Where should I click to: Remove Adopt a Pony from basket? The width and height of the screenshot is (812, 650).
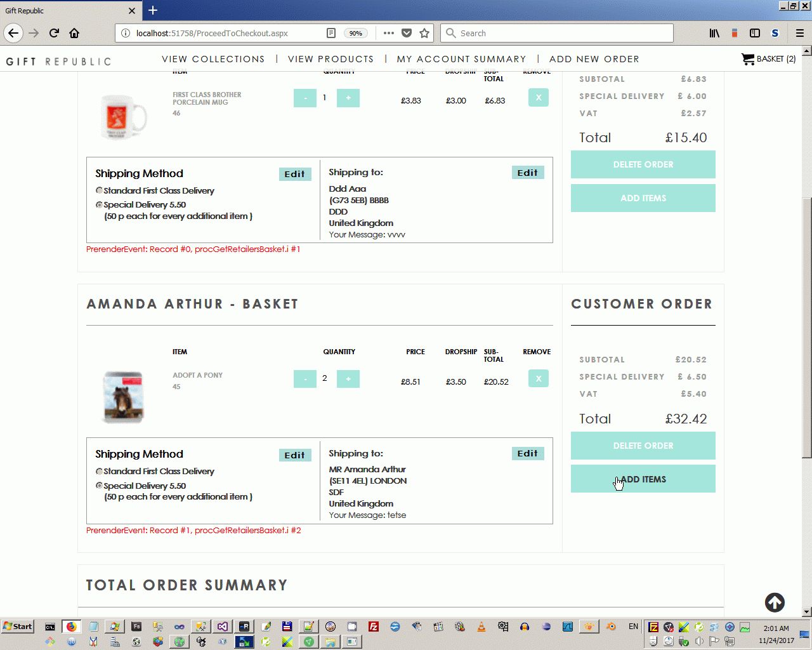pos(539,378)
